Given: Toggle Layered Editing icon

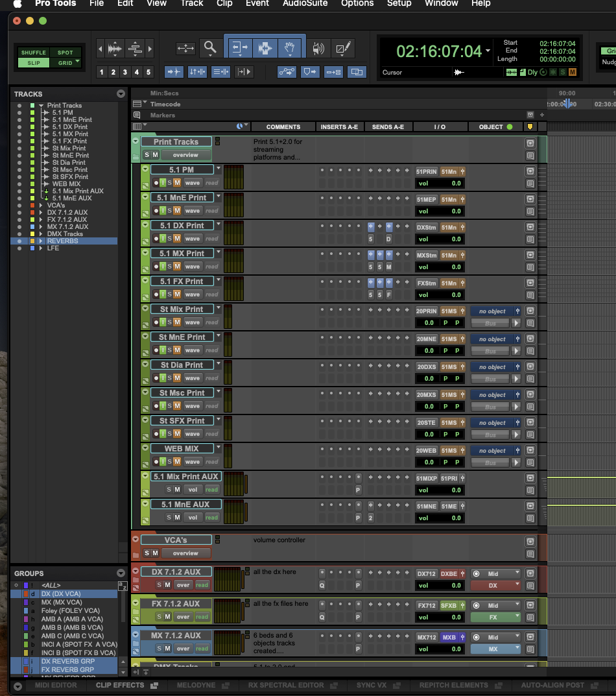Looking at the screenshot, I should tap(357, 71).
